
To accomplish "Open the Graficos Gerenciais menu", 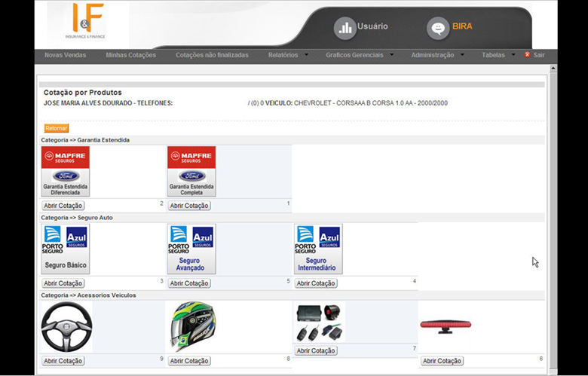I will (354, 55).
